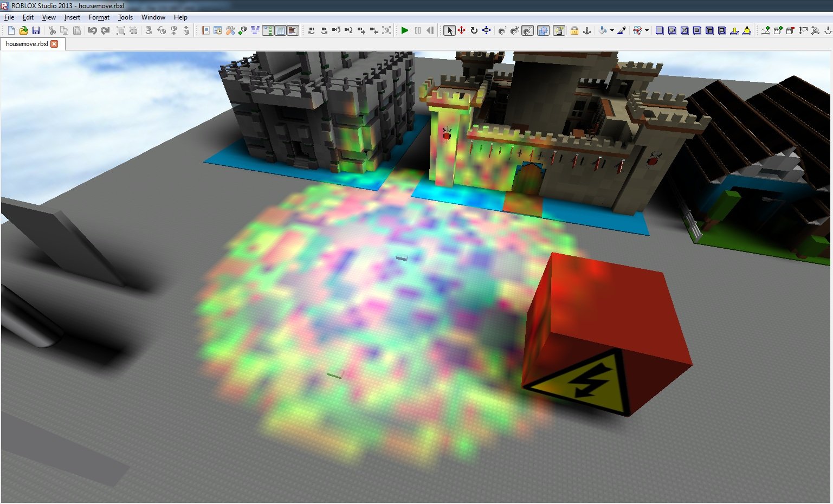Open the Window menu
833x504 pixels.
[x=153, y=17]
